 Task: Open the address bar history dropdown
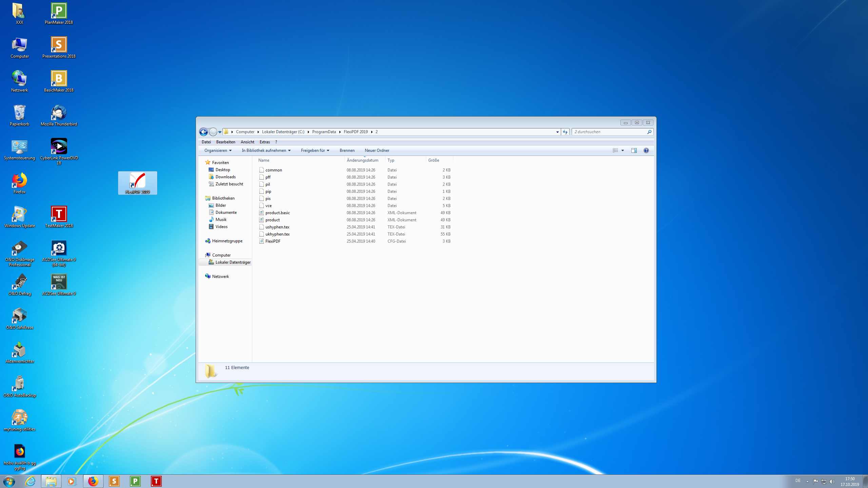(x=557, y=132)
